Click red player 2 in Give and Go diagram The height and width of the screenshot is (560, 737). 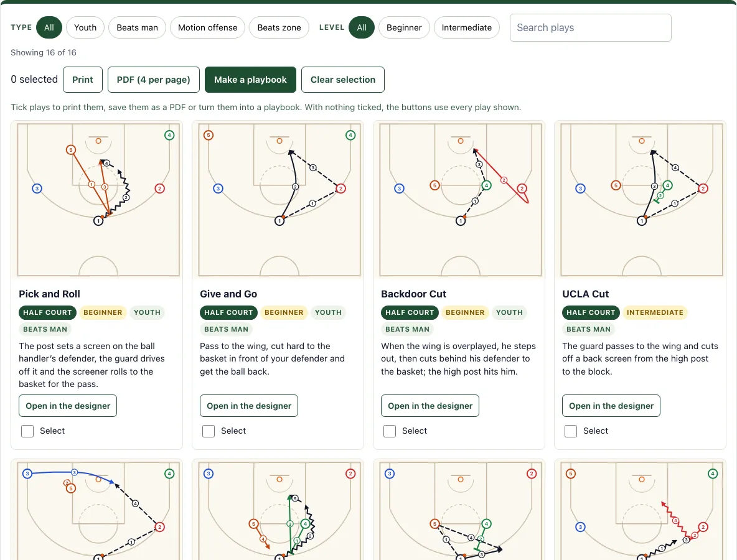click(x=340, y=189)
